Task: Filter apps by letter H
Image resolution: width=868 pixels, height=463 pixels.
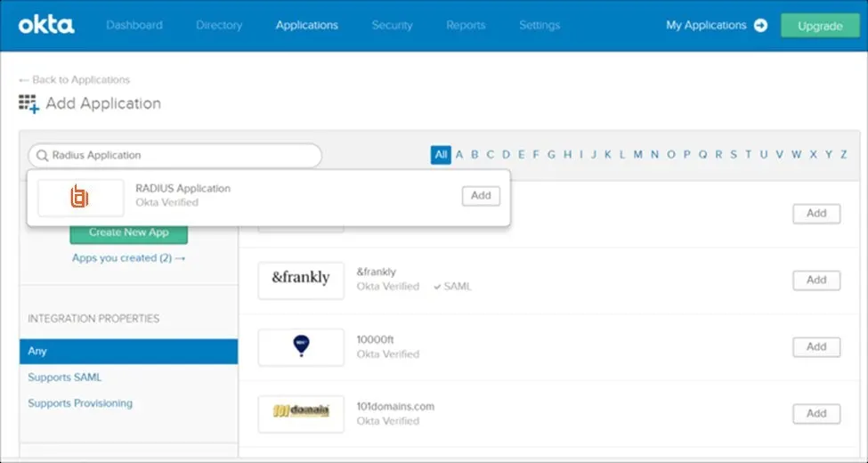Action: pos(567,155)
